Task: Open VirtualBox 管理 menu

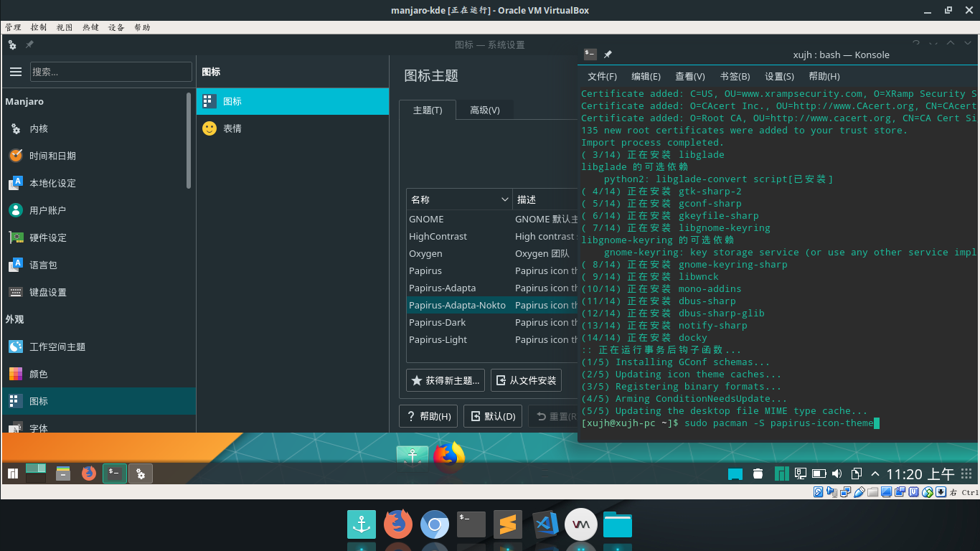Action: click(13, 27)
